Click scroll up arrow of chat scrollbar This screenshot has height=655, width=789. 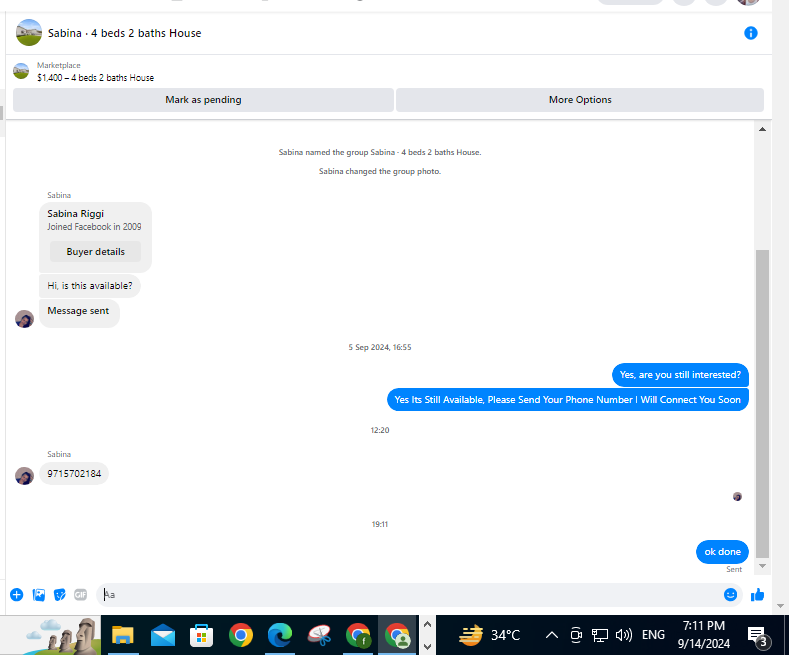coord(762,129)
